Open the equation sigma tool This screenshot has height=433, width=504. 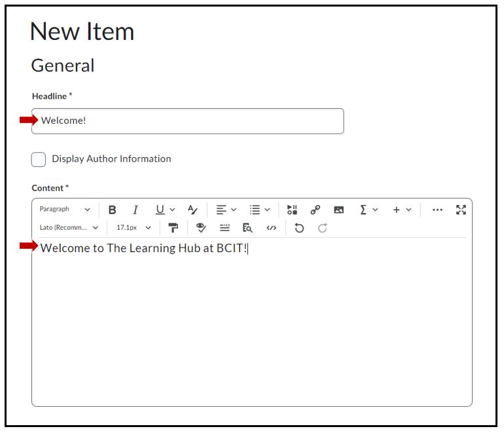click(x=363, y=210)
